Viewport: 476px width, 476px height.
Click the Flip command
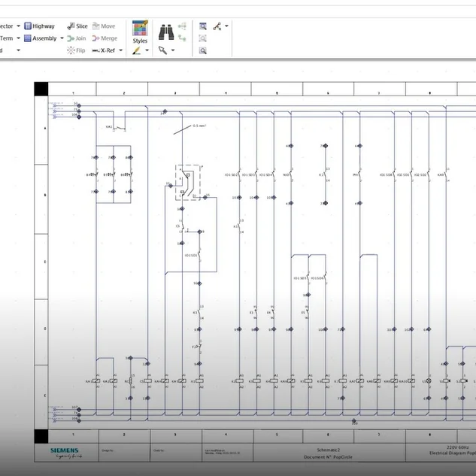click(76, 50)
